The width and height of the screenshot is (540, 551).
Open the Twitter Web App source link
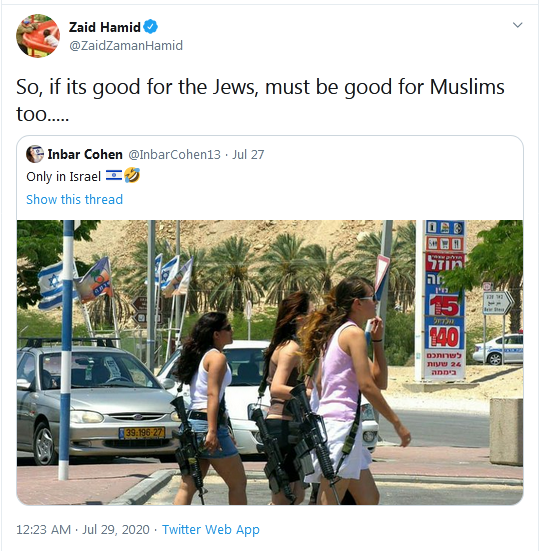(x=210, y=530)
